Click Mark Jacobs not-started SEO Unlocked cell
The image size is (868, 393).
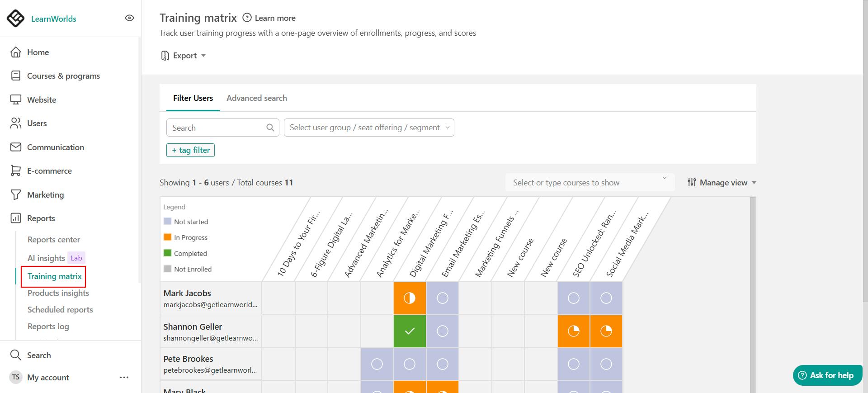pyautogui.click(x=574, y=298)
